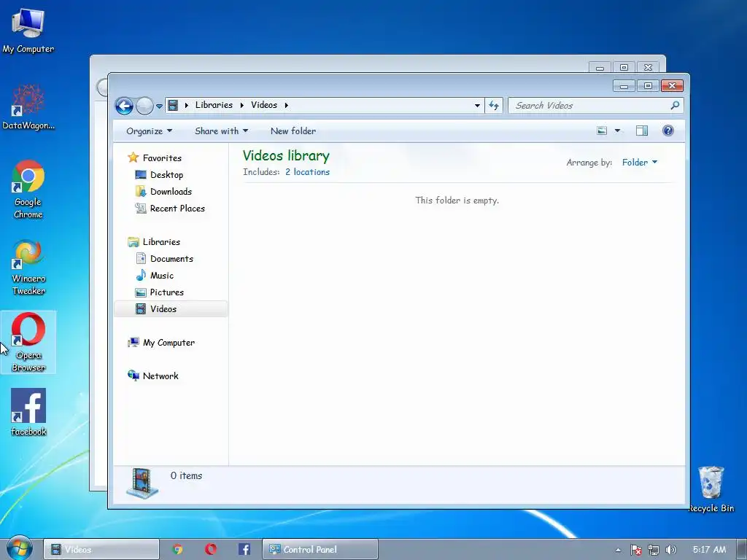This screenshot has height=560, width=747.
Task: Select Libraries in the navigation pane
Action: (x=161, y=242)
